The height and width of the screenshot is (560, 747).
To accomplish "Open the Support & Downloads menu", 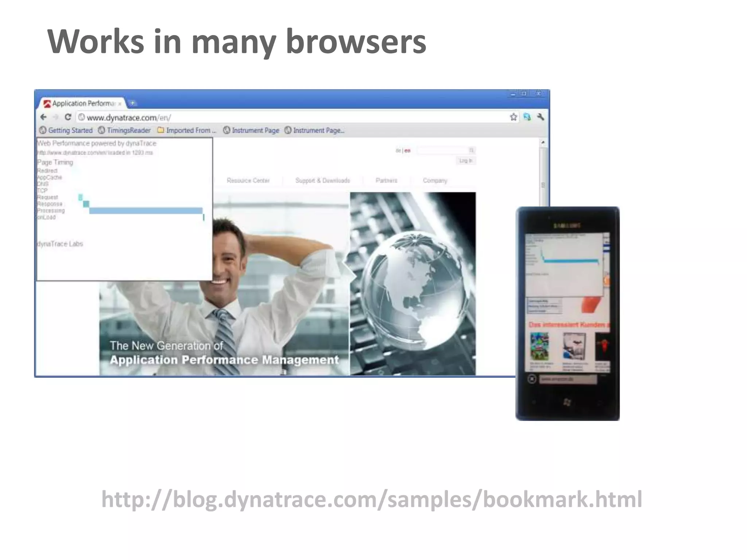I will pyautogui.click(x=322, y=180).
